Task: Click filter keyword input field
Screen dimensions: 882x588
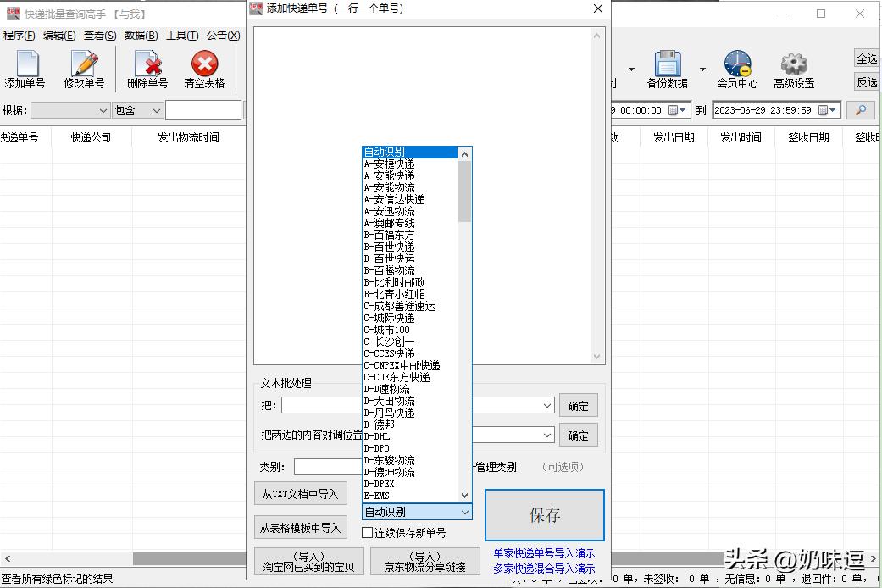Action: (x=203, y=110)
